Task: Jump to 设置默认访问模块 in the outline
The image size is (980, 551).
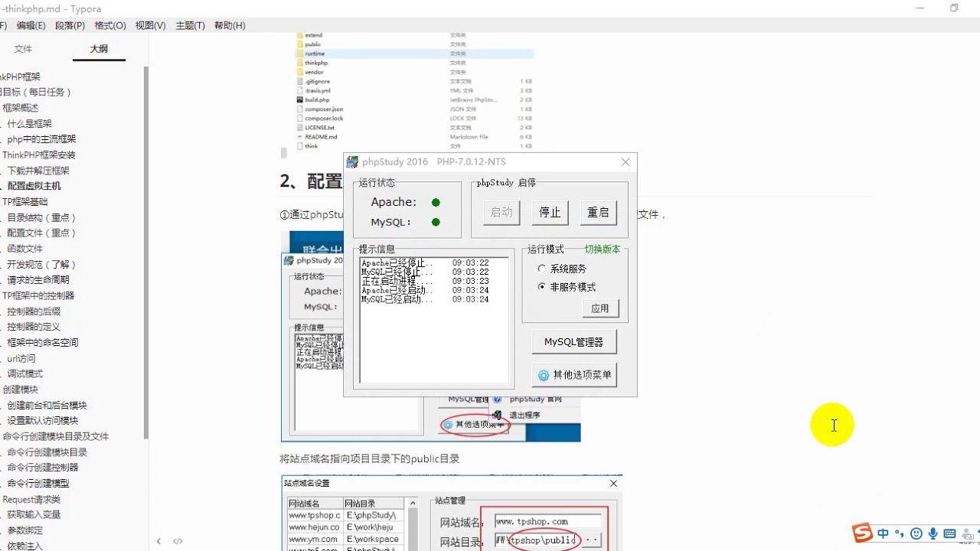Action: pyautogui.click(x=43, y=420)
